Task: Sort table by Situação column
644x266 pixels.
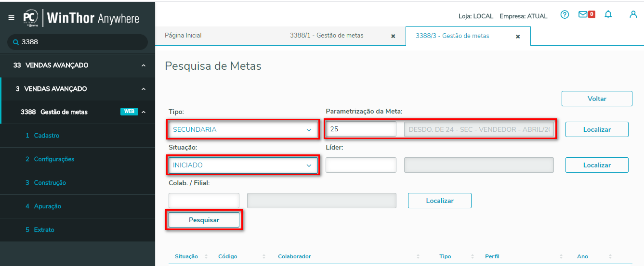Action: tap(206, 256)
